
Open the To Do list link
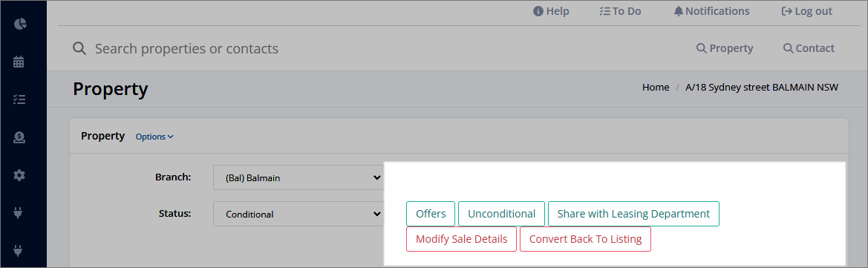click(620, 11)
